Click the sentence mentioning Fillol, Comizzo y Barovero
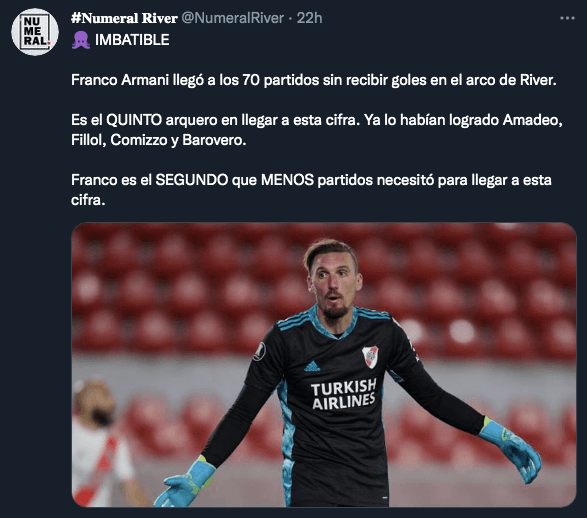Image resolution: width=587 pixels, height=518 pixels. [x=317, y=130]
